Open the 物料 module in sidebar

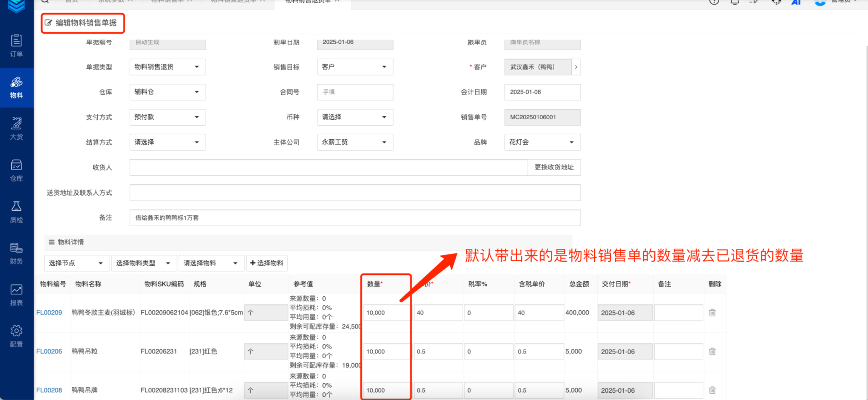(16, 88)
